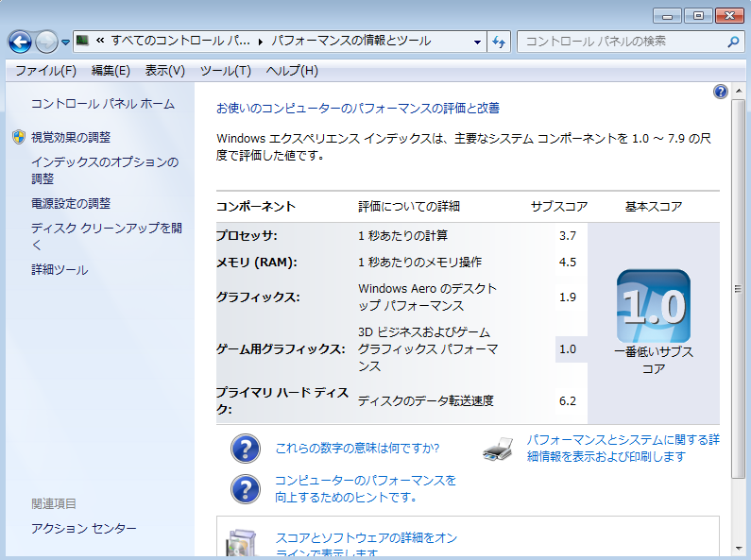Image resolution: width=751 pixels, height=560 pixels.
Task: Click breadcrumb separator arrow before パフォーマンスの情報とツール
Action: (261, 42)
